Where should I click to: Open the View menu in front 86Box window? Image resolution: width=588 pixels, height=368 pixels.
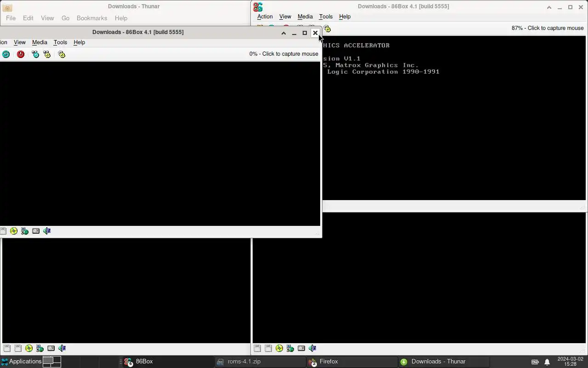coord(20,42)
